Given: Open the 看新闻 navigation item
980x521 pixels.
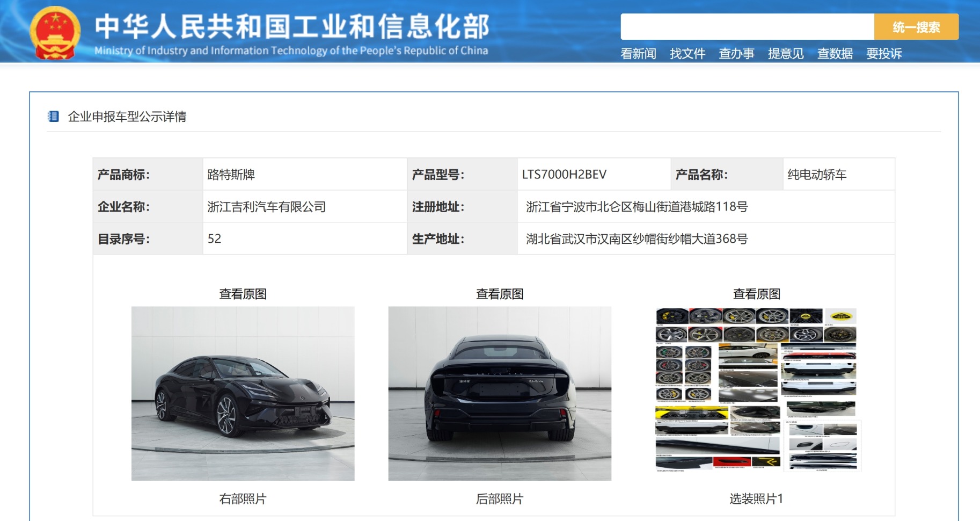Looking at the screenshot, I should click(639, 53).
